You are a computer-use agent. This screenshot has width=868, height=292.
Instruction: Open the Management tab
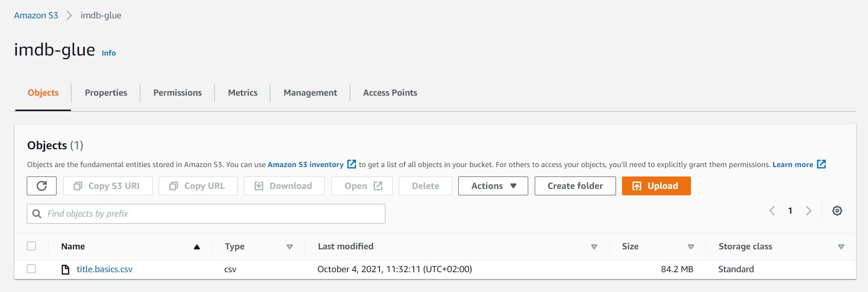310,93
